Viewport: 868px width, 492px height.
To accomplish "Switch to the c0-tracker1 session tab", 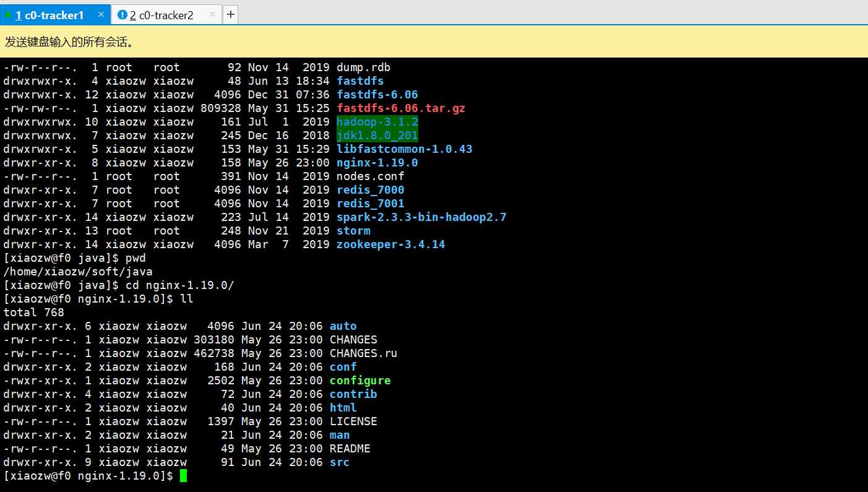I will (x=56, y=15).
